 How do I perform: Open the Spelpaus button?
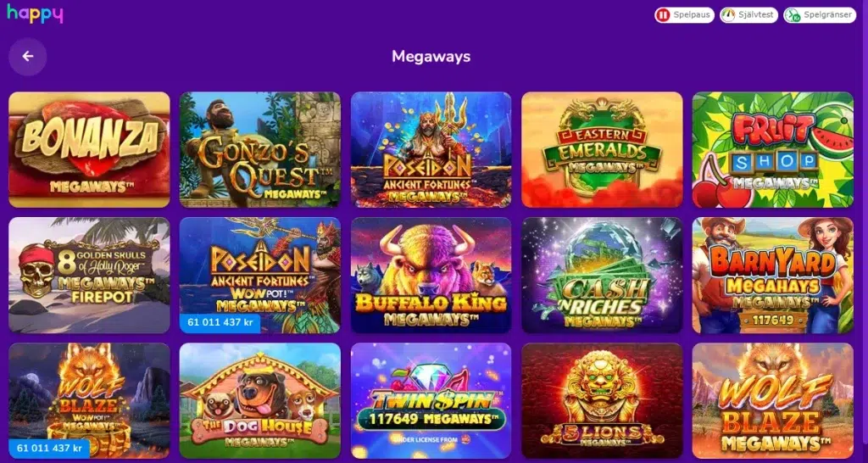coord(684,15)
